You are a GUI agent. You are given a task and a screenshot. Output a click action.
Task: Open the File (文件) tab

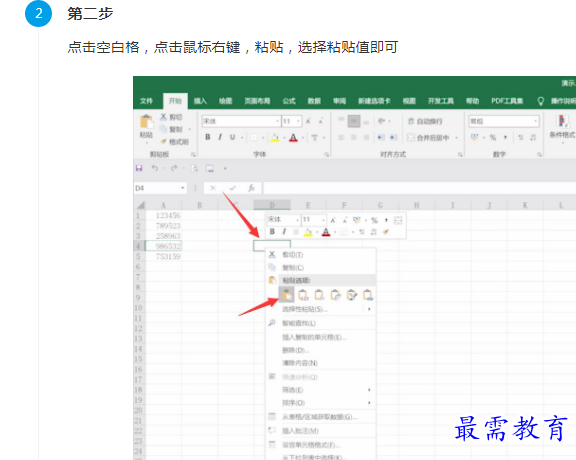pyautogui.click(x=146, y=101)
